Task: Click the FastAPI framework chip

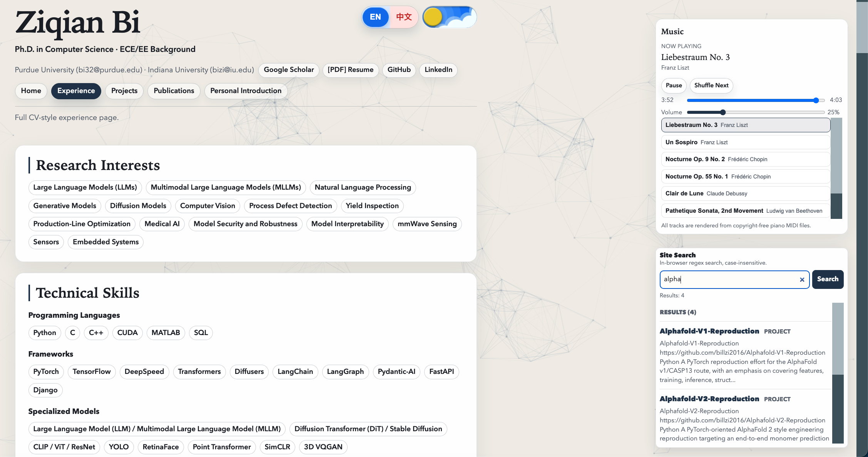Action: tap(442, 372)
